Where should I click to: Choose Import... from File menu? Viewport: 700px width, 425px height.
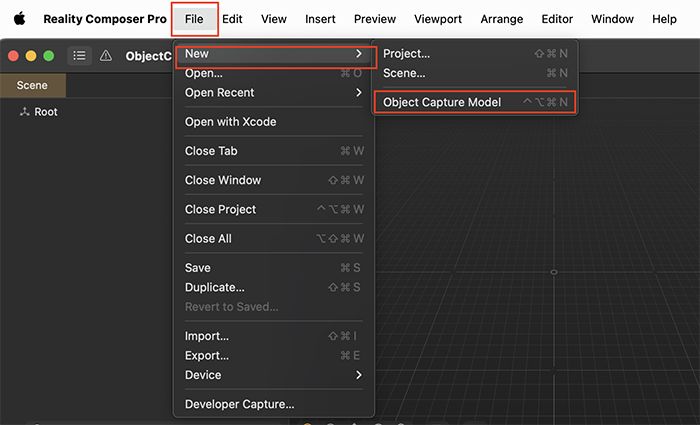[274, 336]
